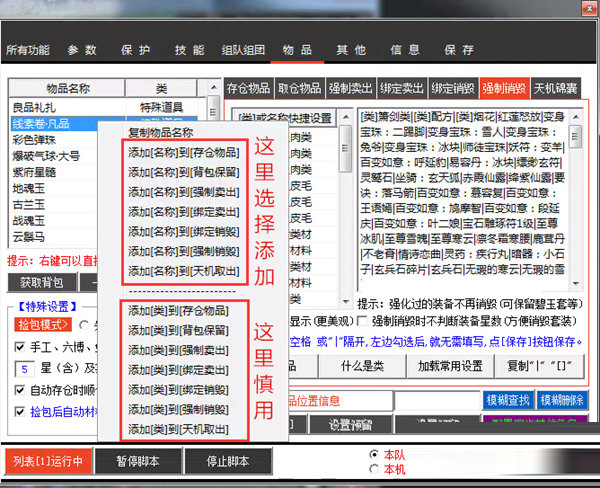Select the 本队 radio button
The height and width of the screenshot is (488, 600).
(x=374, y=454)
